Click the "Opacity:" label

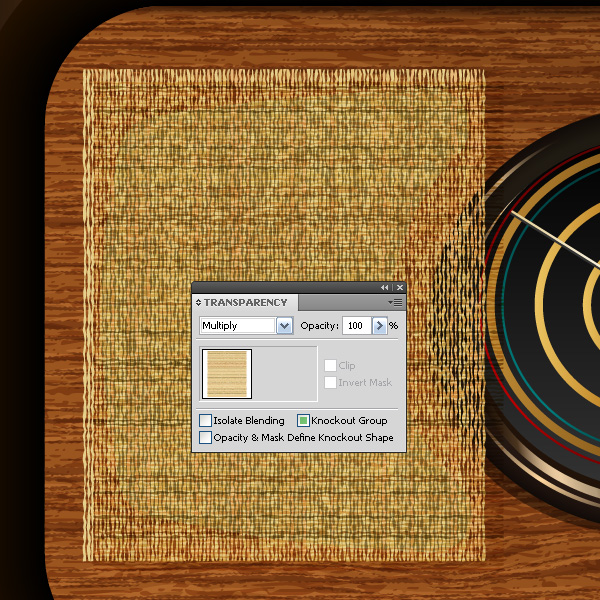coord(320,326)
